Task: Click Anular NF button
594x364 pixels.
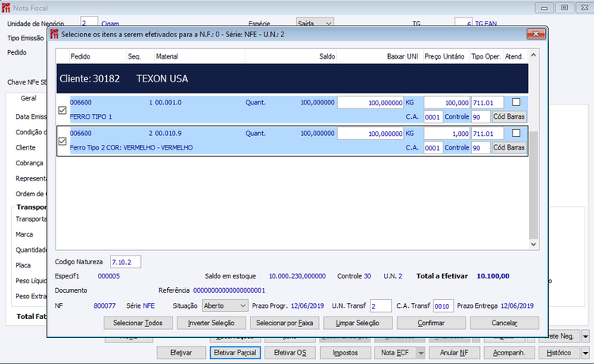Action: pos(455,353)
